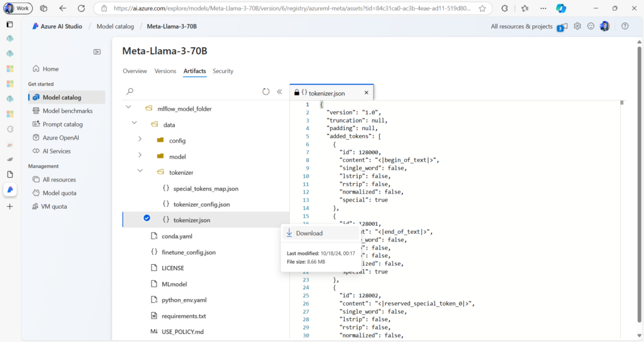The height and width of the screenshot is (342, 644).
Task: Open the user profile avatar in the header
Action: (x=604, y=26)
